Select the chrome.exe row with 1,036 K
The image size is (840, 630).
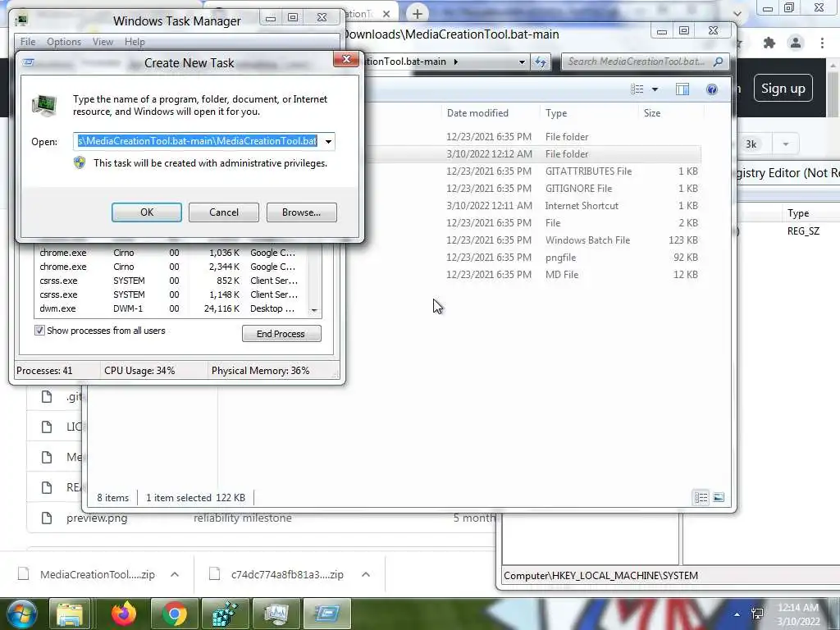pos(171,253)
